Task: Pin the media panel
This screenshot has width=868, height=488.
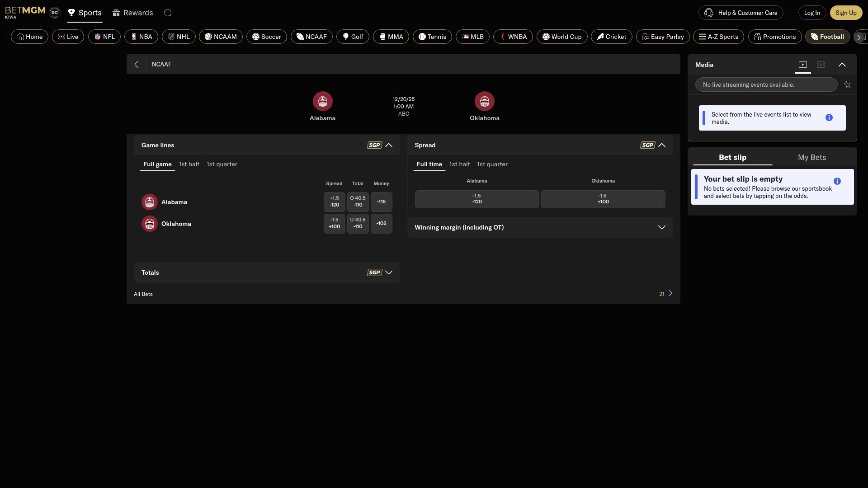Action: click(847, 84)
